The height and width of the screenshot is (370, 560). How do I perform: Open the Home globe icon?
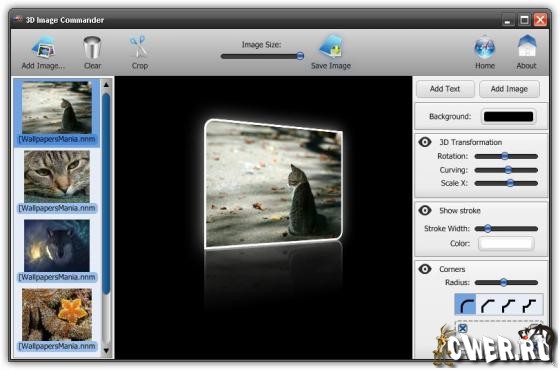tap(485, 48)
